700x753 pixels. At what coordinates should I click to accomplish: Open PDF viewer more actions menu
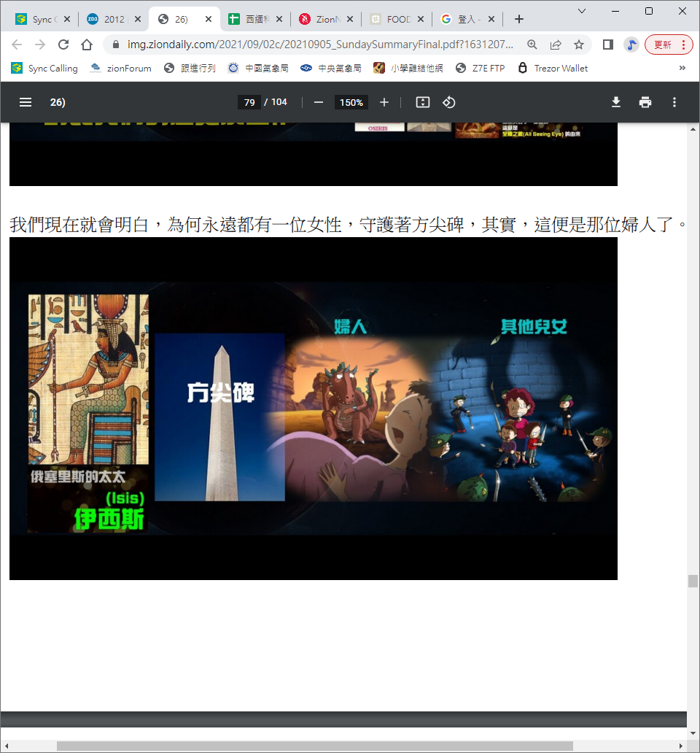pyautogui.click(x=674, y=102)
